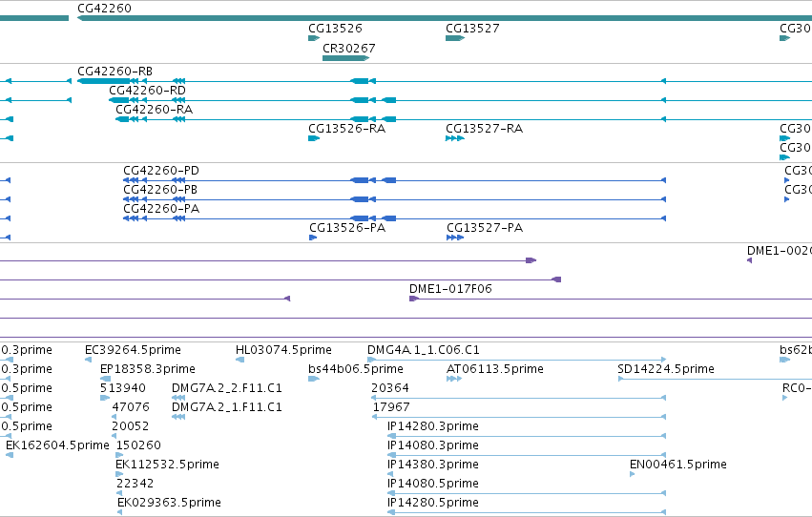Select the DMG4A1_1.C06.C1 feature label
The height and width of the screenshot is (517, 812).
pyautogui.click(x=424, y=350)
